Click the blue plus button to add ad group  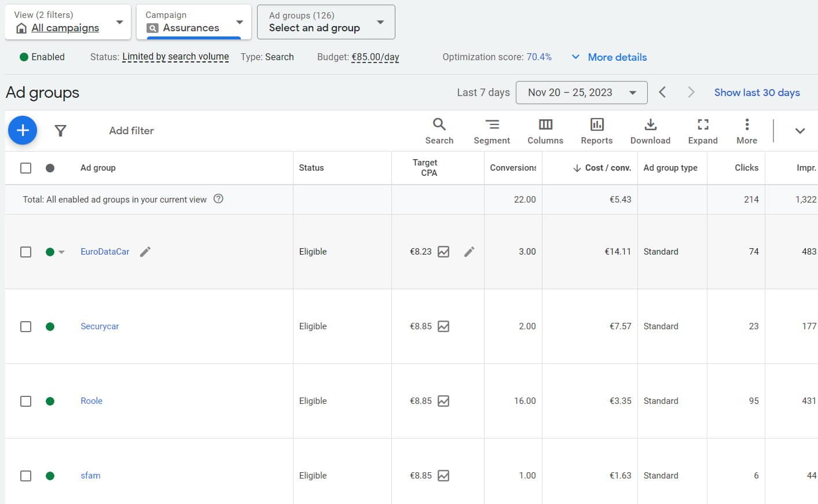(23, 130)
